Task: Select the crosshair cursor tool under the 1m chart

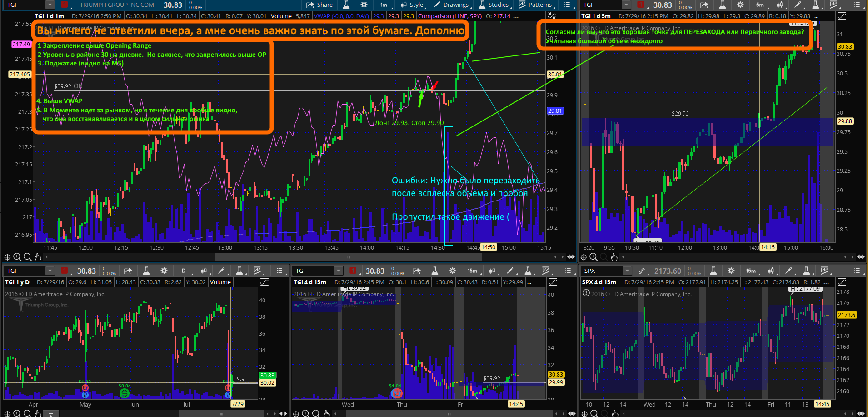Action: tap(7, 257)
